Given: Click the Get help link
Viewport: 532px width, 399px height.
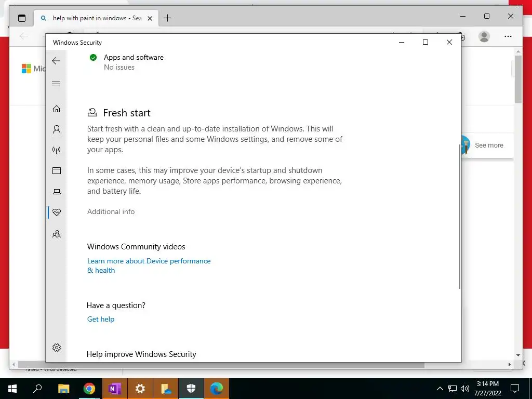Looking at the screenshot, I should click(101, 319).
